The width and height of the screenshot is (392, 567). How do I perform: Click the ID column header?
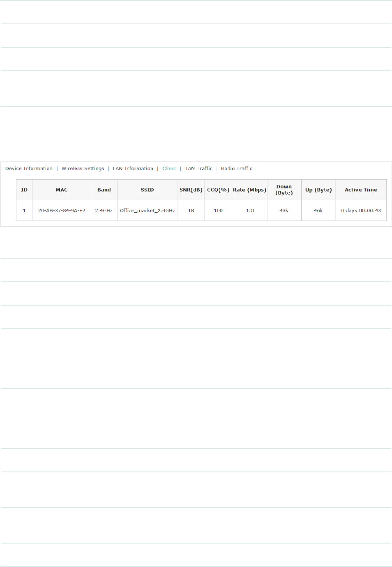click(x=24, y=190)
